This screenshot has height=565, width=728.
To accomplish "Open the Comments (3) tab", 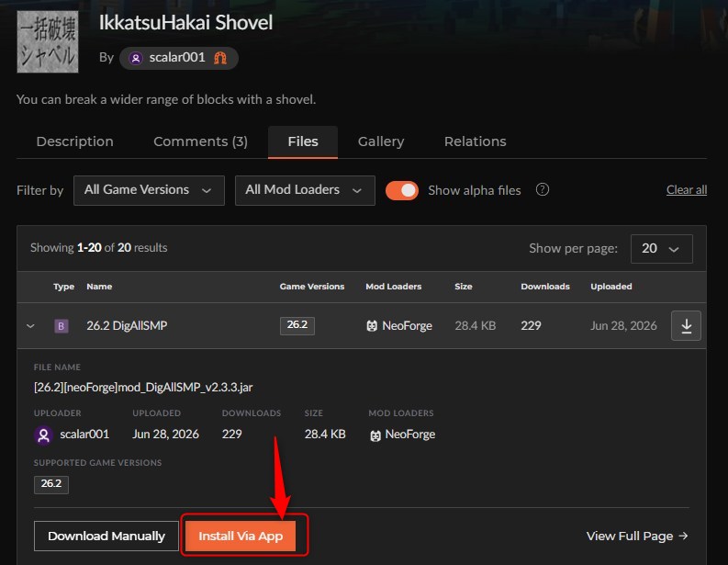I will point(200,141).
